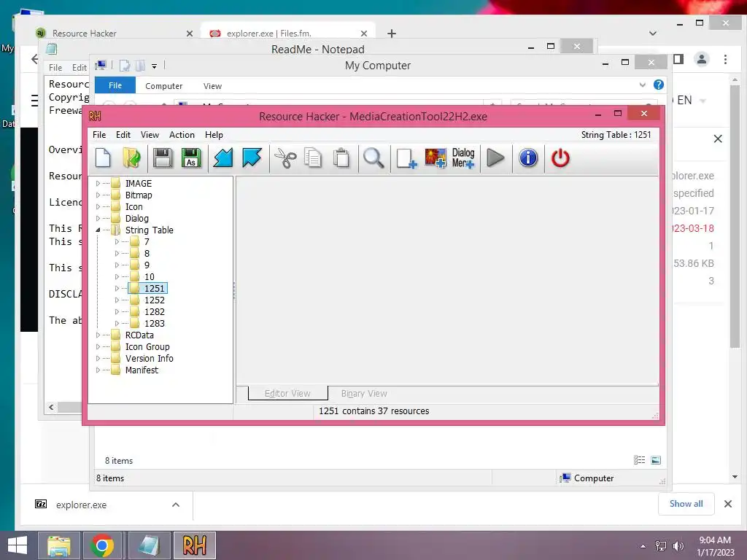747x560 pixels.
Task: Open the Computer ribbon tab in My Computer
Action: (164, 86)
